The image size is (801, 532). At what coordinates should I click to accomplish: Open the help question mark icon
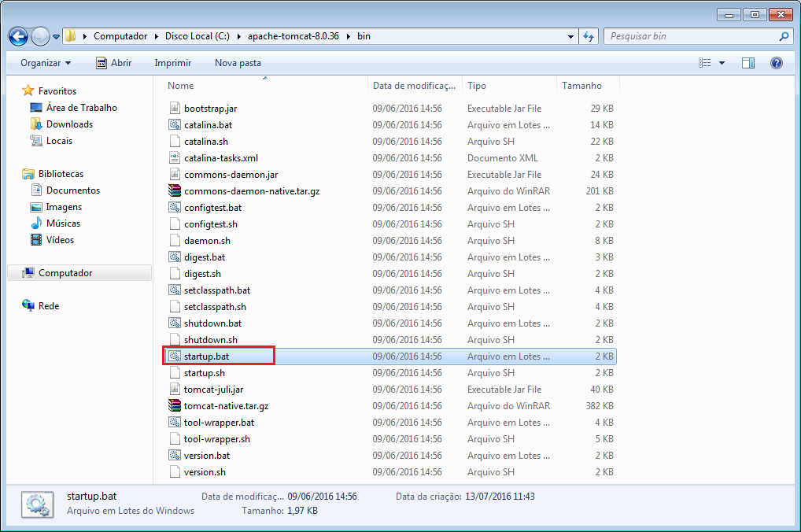(x=777, y=63)
